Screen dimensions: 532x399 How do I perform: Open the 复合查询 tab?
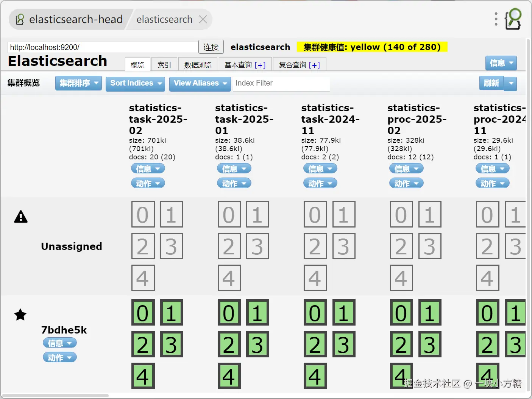pyautogui.click(x=292, y=65)
